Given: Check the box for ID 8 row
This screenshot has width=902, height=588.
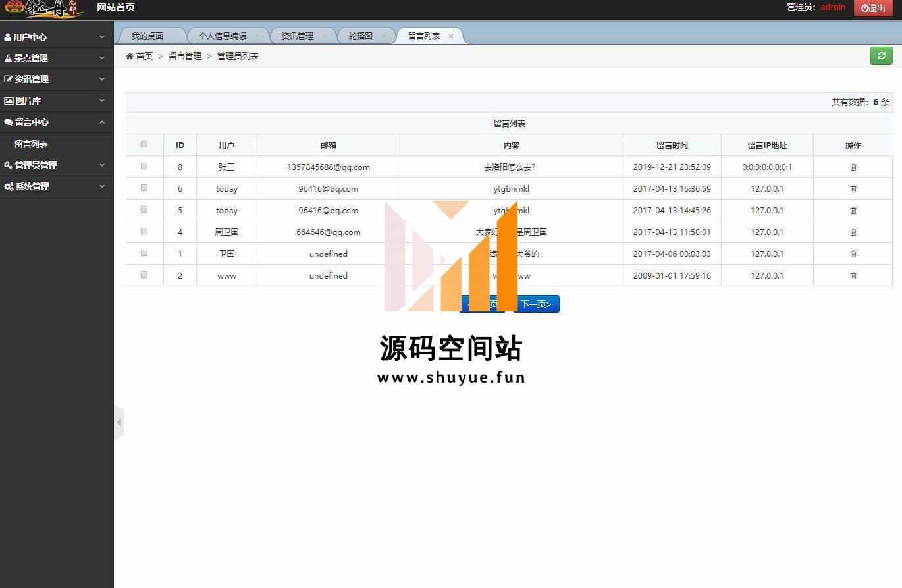Looking at the screenshot, I should coord(144,167).
